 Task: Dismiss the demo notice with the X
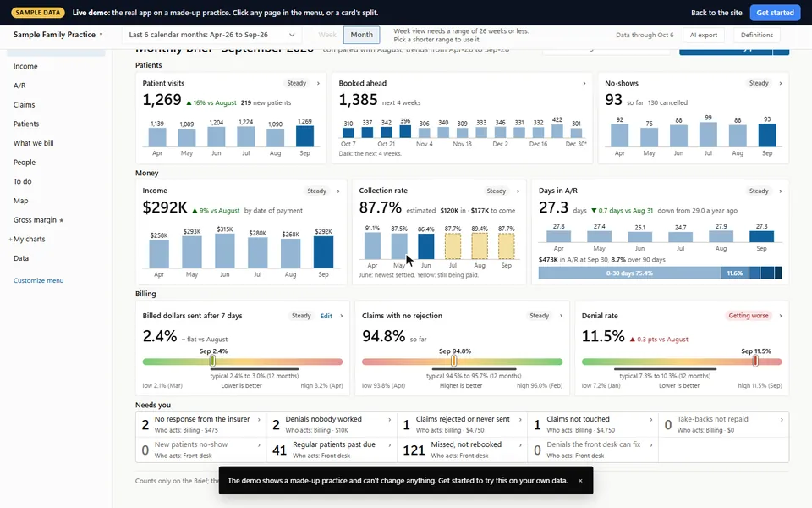[x=580, y=481]
